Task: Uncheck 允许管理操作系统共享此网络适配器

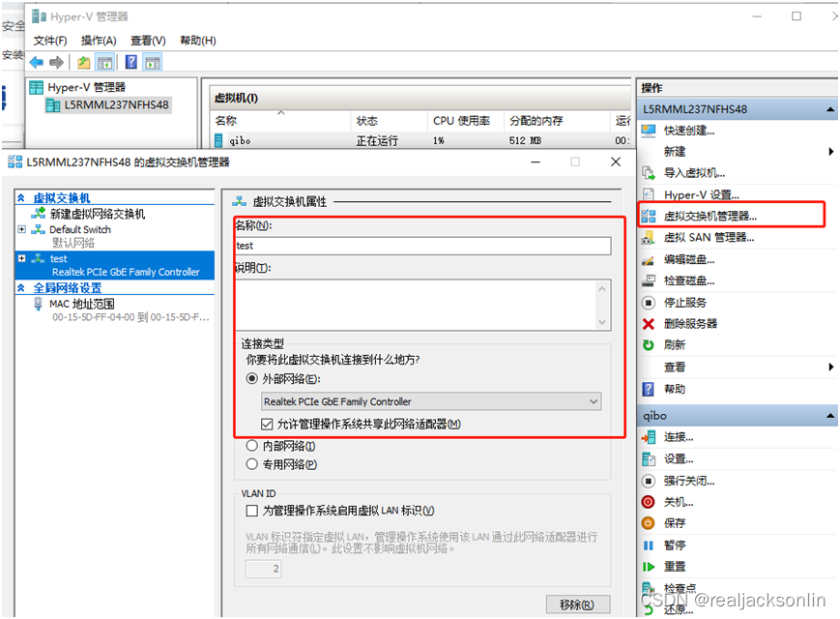Action: [267, 425]
